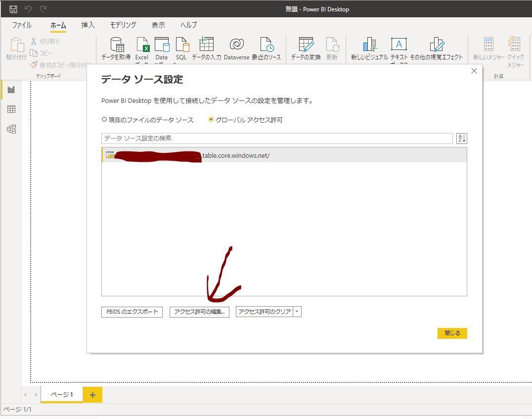Click the save icon in title bar
This screenshot has height=419, width=532.
[13, 9]
